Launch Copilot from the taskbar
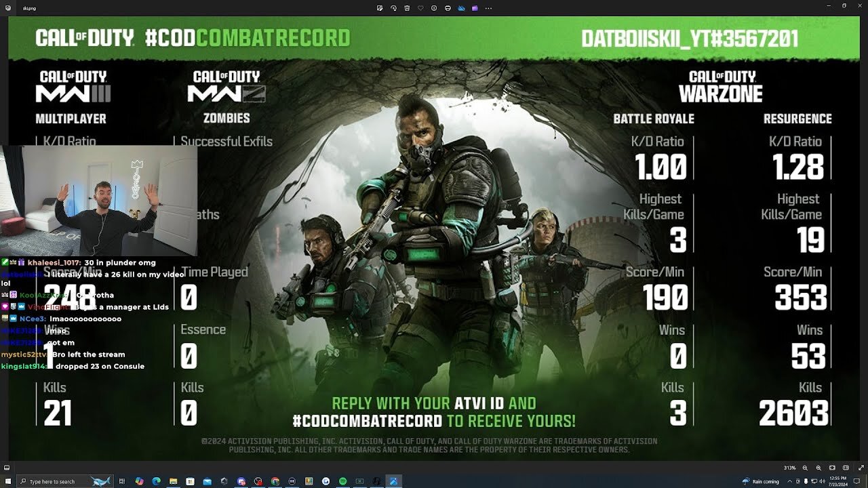Screen dimensions: 868x488 [x=139, y=481]
